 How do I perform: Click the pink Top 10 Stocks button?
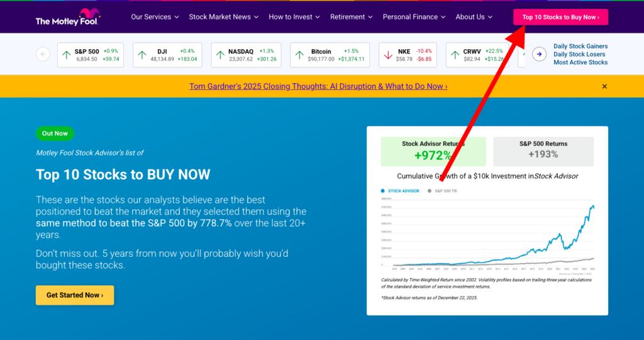click(560, 17)
